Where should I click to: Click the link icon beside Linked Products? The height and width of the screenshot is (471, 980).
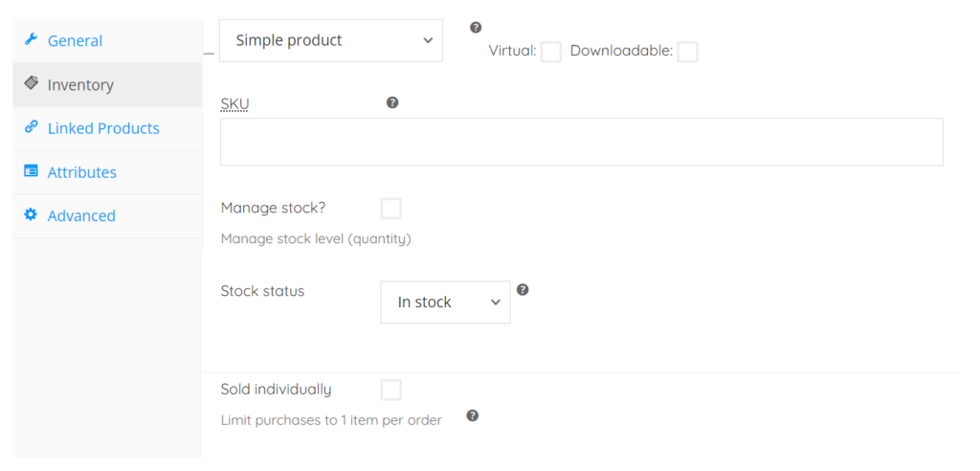[31, 127]
